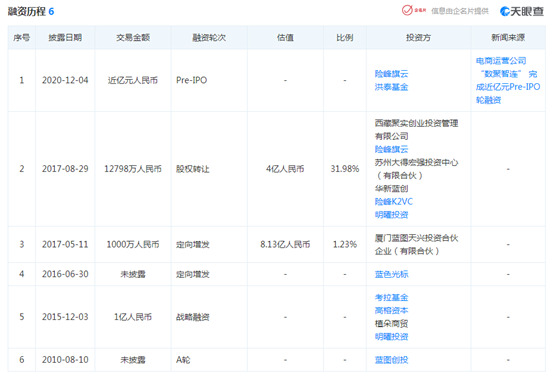Click the 企名片 red check logo
The height and width of the screenshot is (380, 554).
click(x=414, y=11)
